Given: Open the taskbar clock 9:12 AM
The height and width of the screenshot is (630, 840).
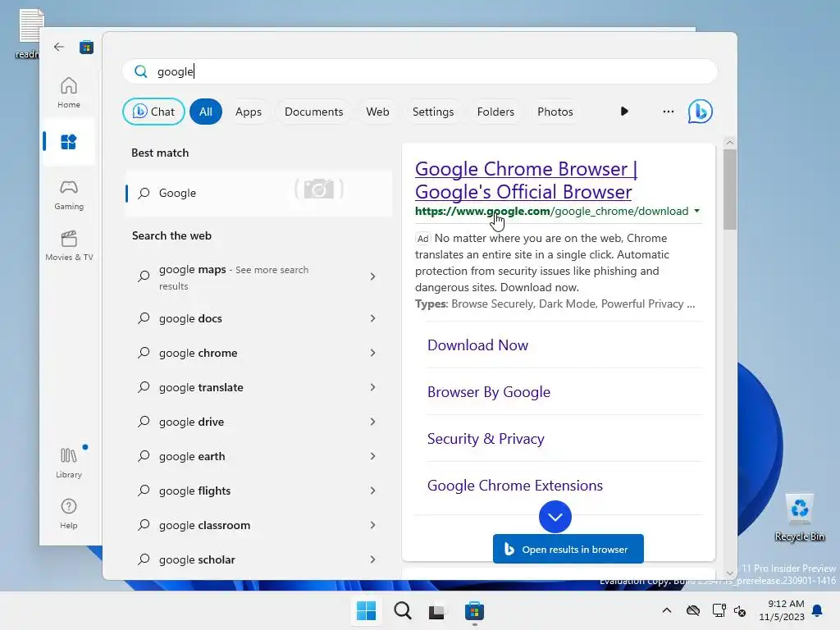Looking at the screenshot, I should [781, 610].
